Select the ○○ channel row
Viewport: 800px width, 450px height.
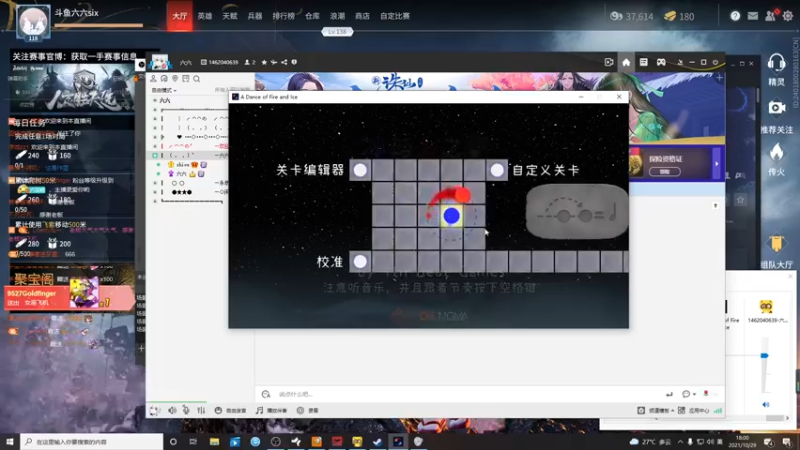189,183
